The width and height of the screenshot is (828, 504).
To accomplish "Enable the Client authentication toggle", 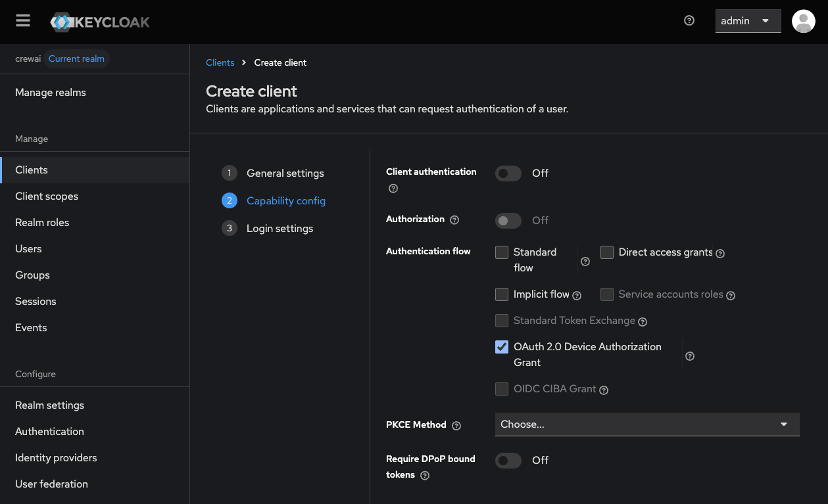I will pos(508,173).
